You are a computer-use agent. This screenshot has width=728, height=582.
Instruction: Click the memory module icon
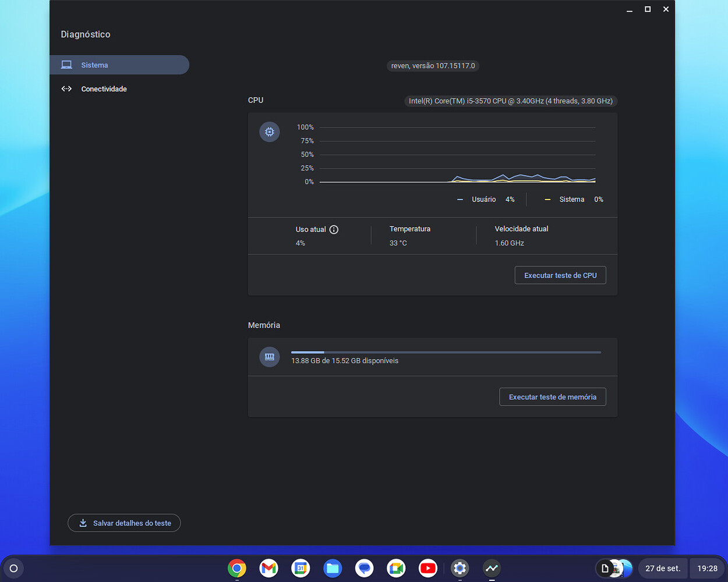click(x=269, y=357)
